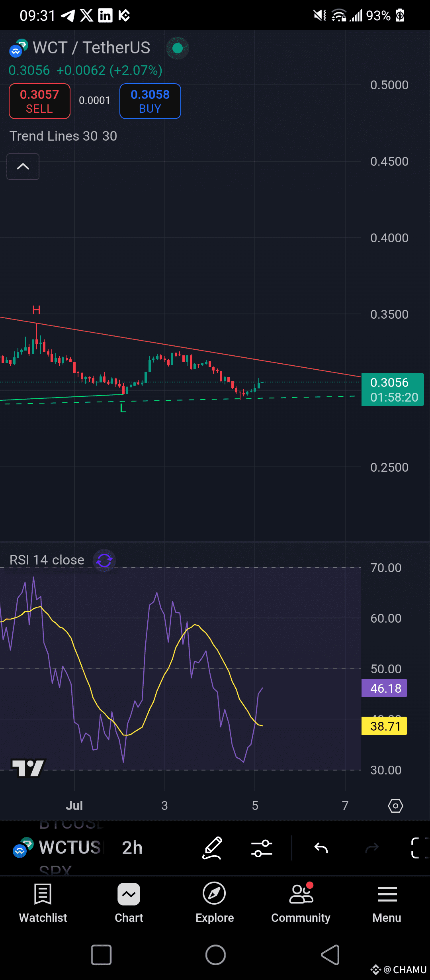Tap the L low marker on chart
430x980 pixels.
[x=123, y=408]
